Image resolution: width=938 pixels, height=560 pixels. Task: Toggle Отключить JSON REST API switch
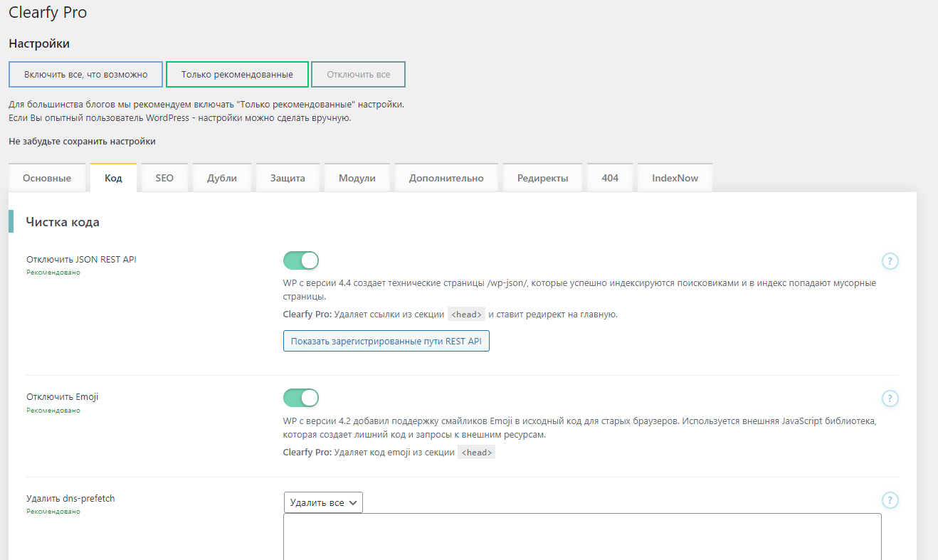coord(301,260)
